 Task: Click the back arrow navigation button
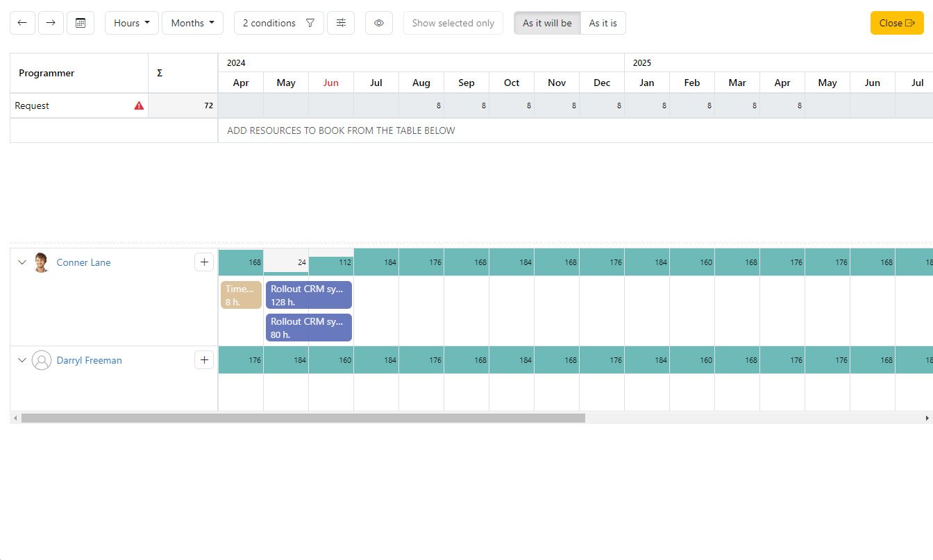[22, 23]
